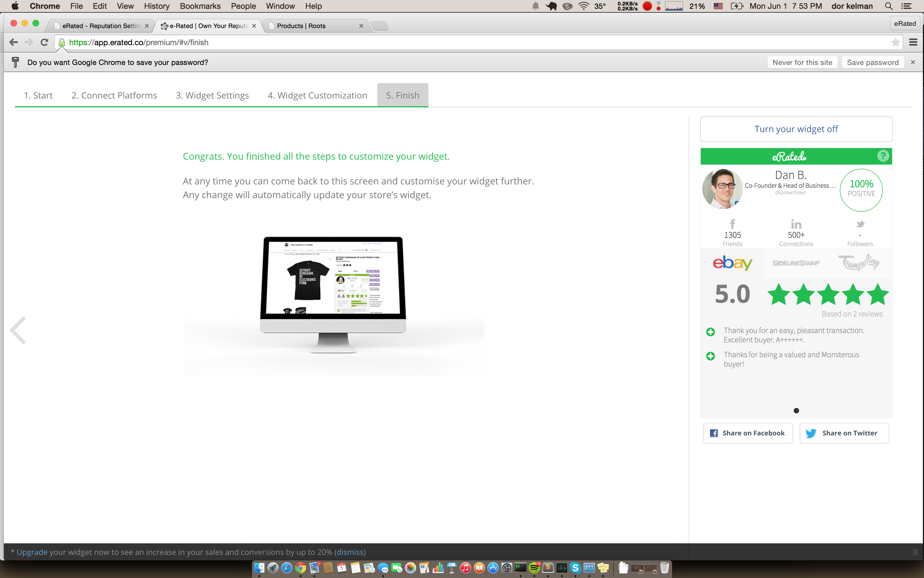
Task: Click Share on Facebook
Action: coord(748,433)
